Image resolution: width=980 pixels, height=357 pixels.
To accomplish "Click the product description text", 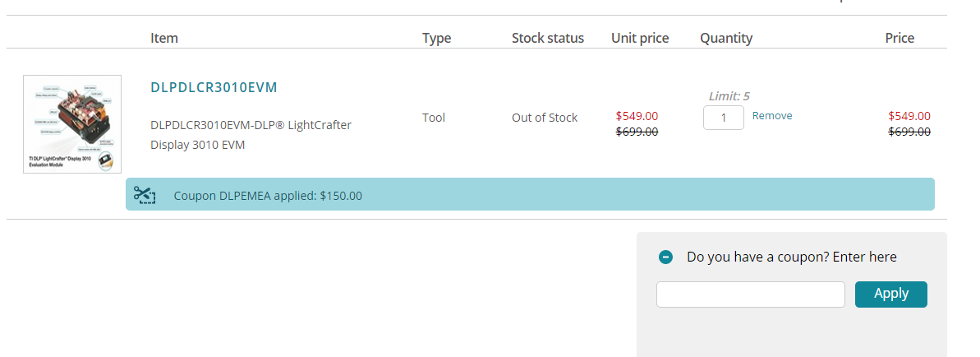I will pos(251,135).
